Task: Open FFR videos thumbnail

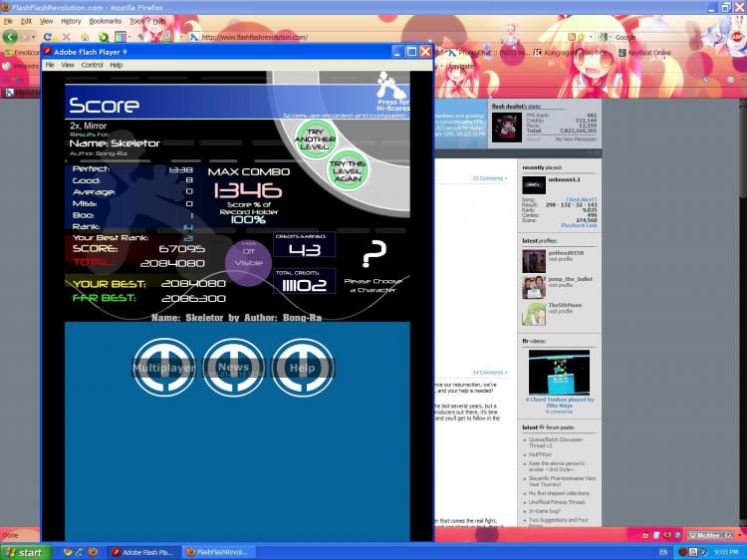Action: point(559,372)
